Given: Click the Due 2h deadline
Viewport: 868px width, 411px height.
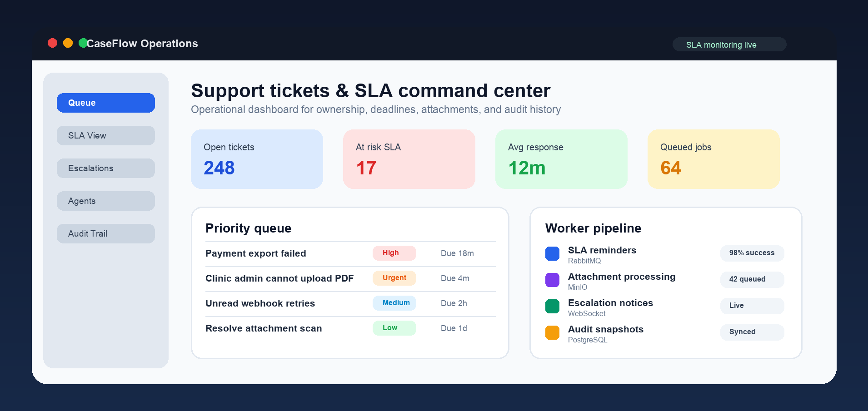Looking at the screenshot, I should click(x=454, y=303).
